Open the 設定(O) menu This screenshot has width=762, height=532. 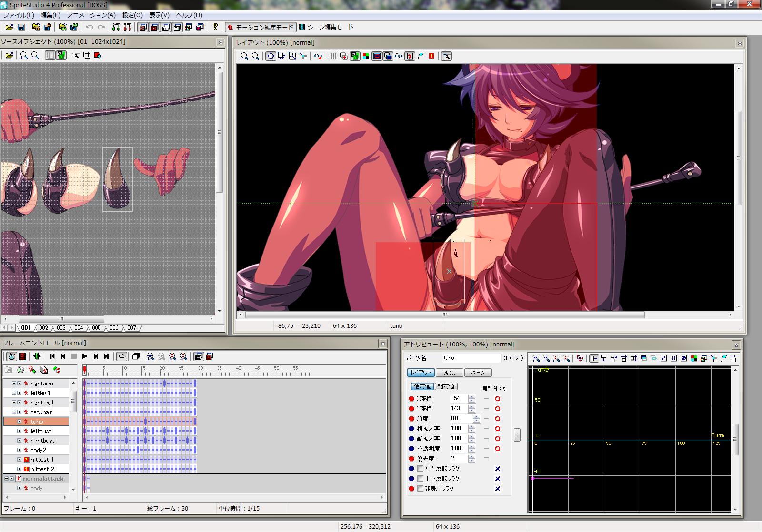(133, 15)
